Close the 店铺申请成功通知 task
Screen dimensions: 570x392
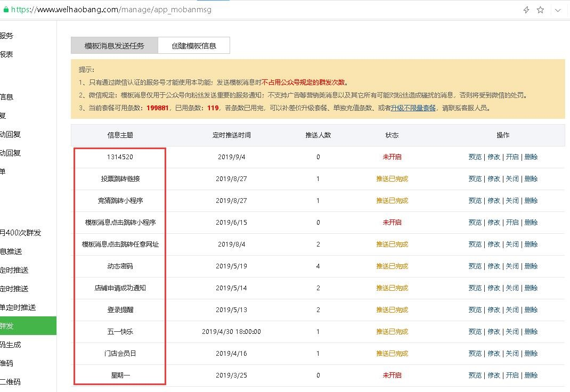coord(512,288)
